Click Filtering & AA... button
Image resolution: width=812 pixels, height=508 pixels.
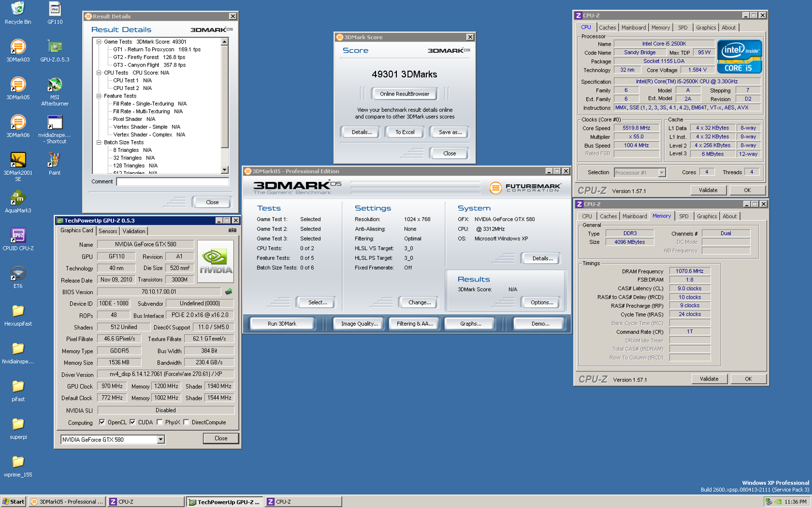coord(415,324)
